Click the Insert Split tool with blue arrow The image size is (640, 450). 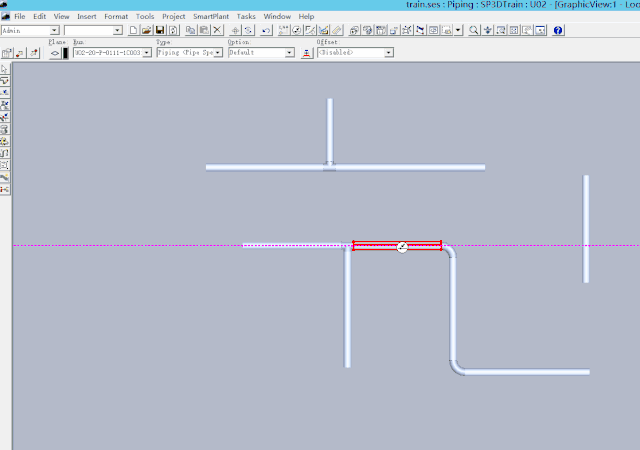point(4,93)
